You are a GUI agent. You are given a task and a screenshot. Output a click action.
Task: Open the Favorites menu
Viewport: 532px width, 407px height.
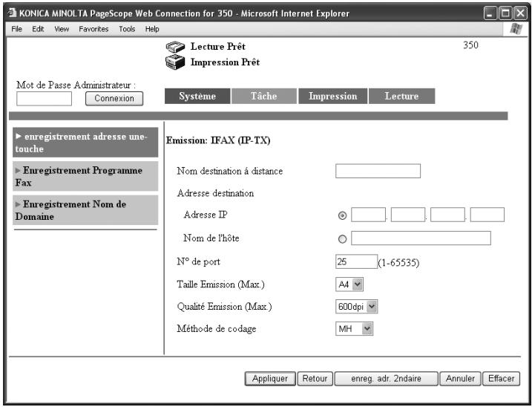(x=93, y=29)
